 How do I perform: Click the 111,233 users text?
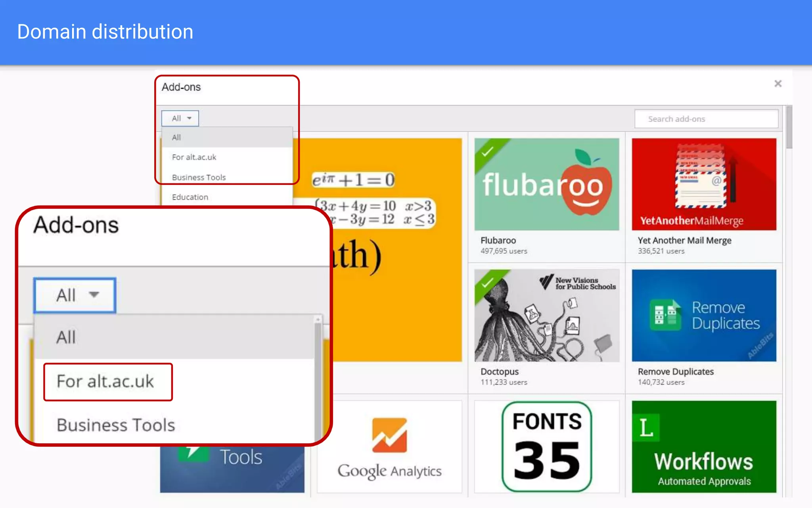point(504,383)
